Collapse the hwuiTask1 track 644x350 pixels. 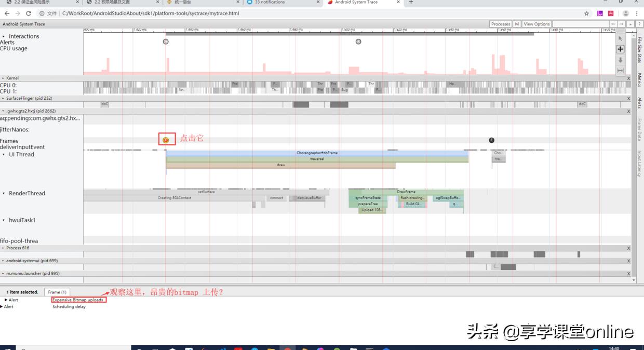[4, 220]
